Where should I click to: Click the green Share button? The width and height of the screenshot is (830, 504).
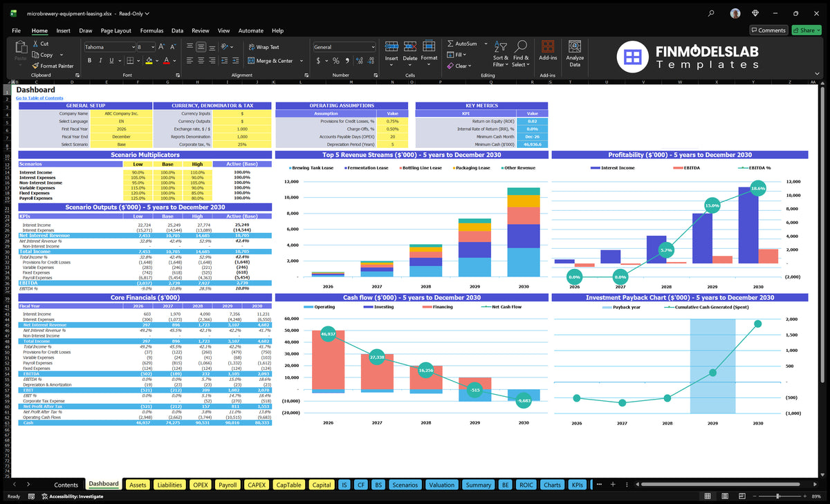click(806, 30)
